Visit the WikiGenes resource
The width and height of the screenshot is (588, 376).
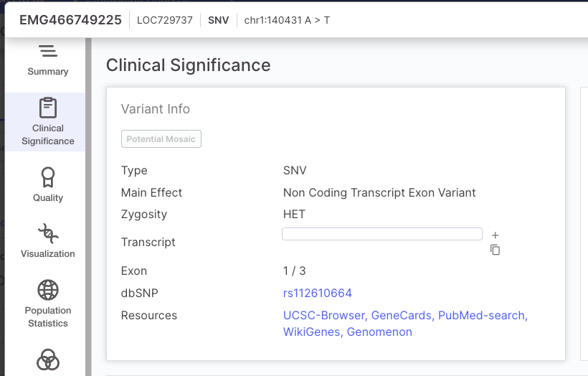(312, 332)
